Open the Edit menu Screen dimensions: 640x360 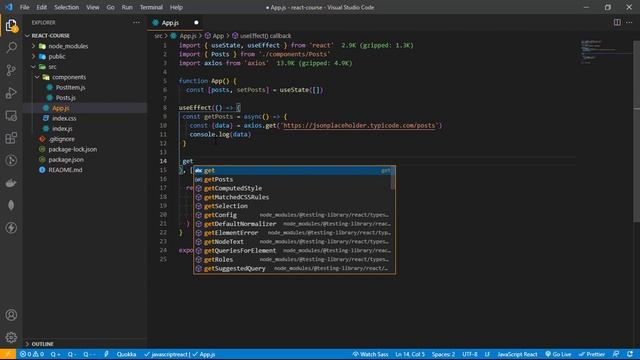click(x=41, y=7)
